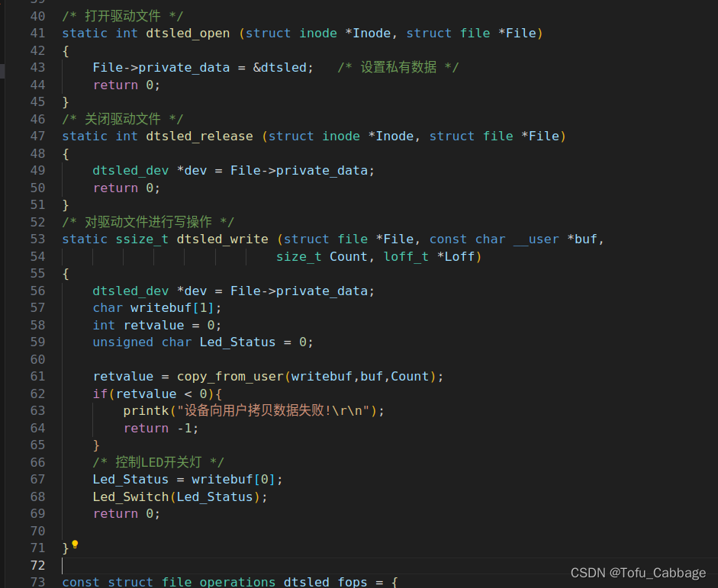Click the dtsled_fops identifier on line 73
This screenshot has width=718, height=588.
325,582
